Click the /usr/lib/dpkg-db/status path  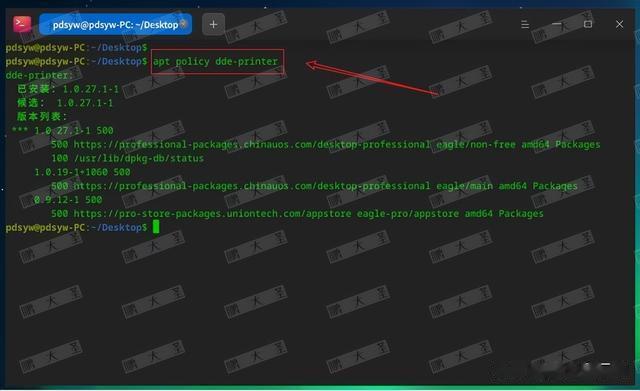click(138, 158)
